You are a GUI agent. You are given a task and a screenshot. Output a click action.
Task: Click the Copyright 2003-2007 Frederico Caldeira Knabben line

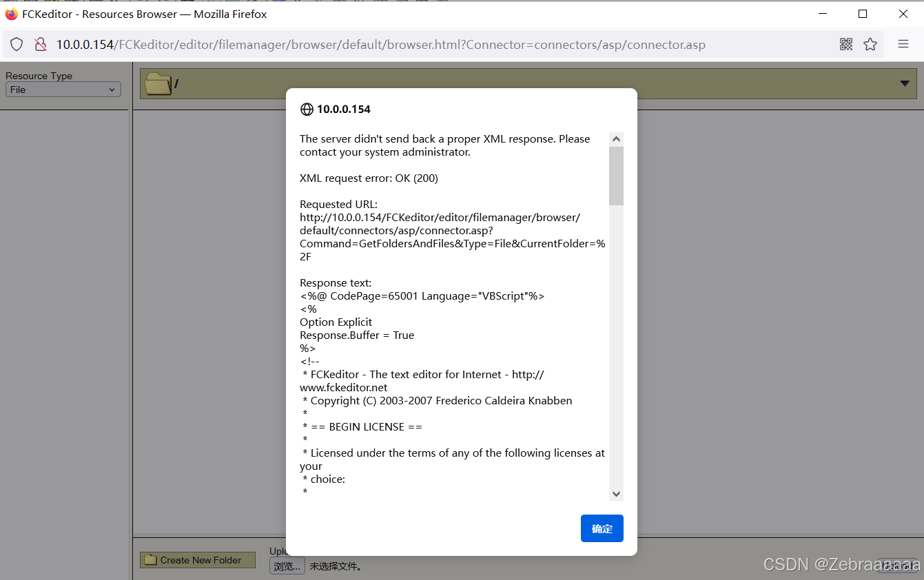[x=437, y=401]
